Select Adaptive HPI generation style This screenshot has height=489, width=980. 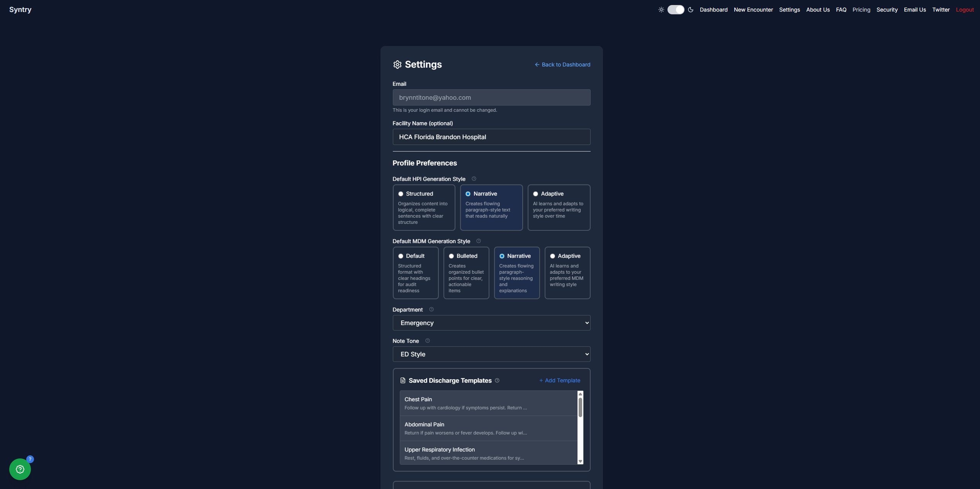tap(559, 208)
